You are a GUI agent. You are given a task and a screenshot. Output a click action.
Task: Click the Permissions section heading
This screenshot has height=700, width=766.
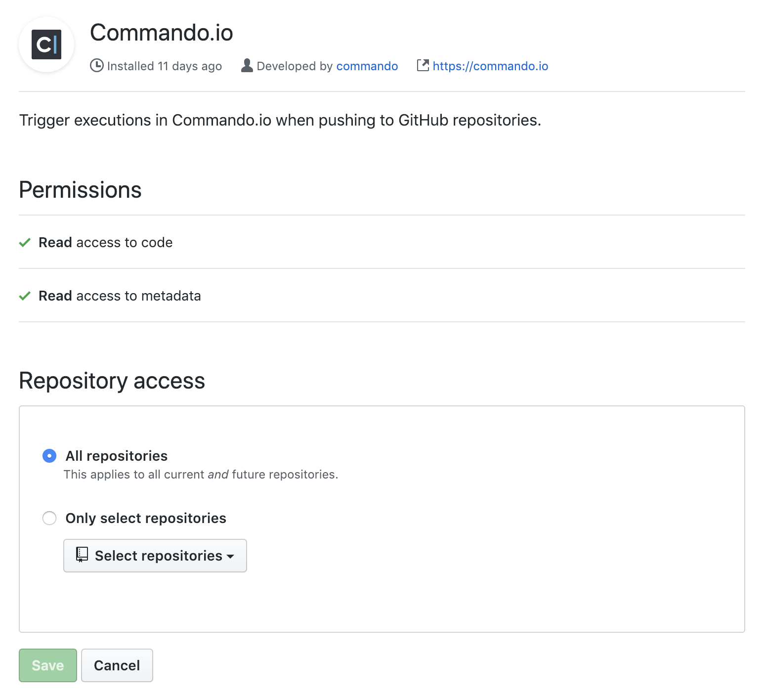(80, 190)
